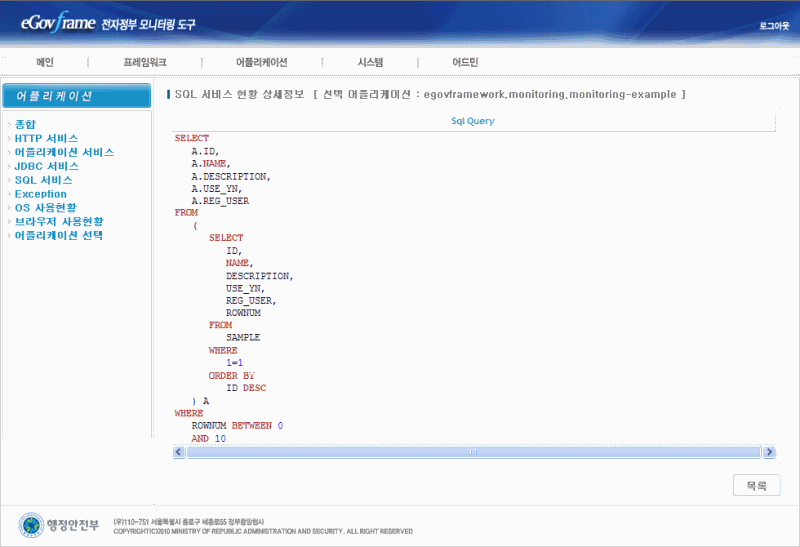Select 종합 in the sidebar
This screenshot has height=547, width=800.
pos(25,124)
